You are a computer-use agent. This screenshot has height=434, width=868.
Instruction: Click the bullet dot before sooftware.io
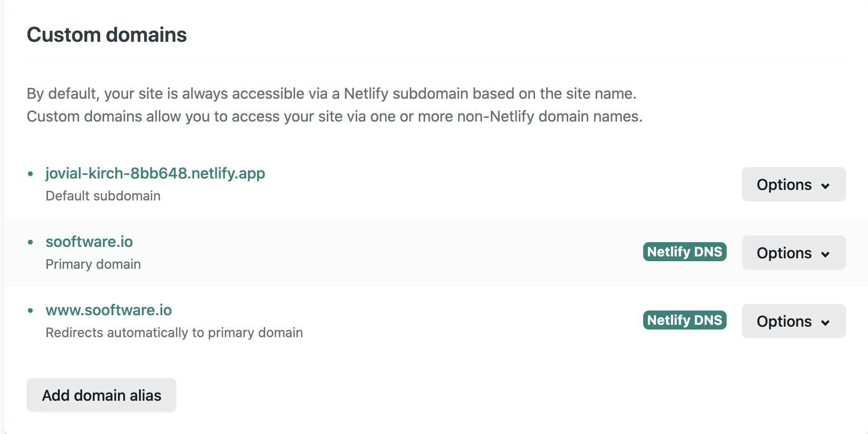tap(30, 242)
